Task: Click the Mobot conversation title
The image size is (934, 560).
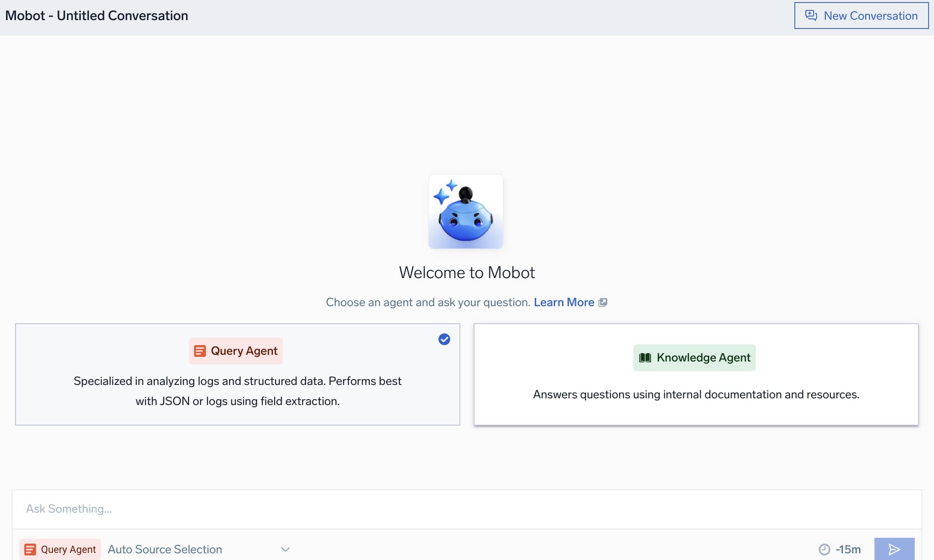Action: (x=96, y=15)
